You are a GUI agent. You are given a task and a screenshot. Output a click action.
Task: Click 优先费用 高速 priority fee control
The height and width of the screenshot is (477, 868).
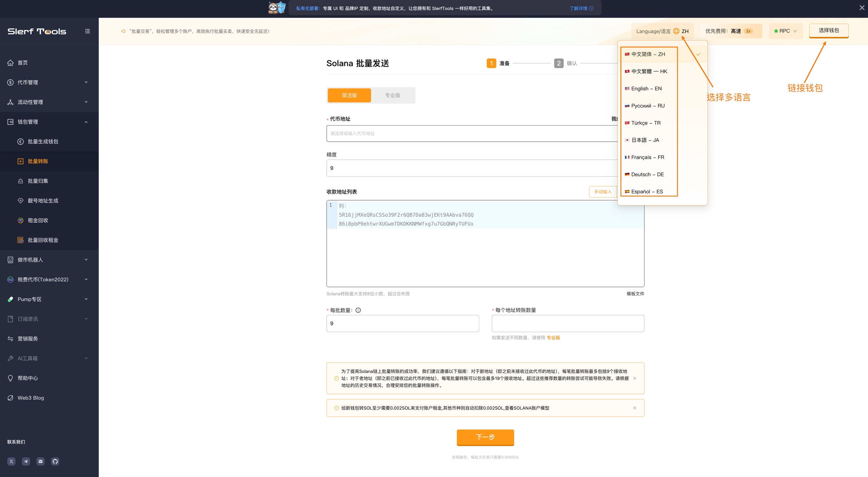731,31
